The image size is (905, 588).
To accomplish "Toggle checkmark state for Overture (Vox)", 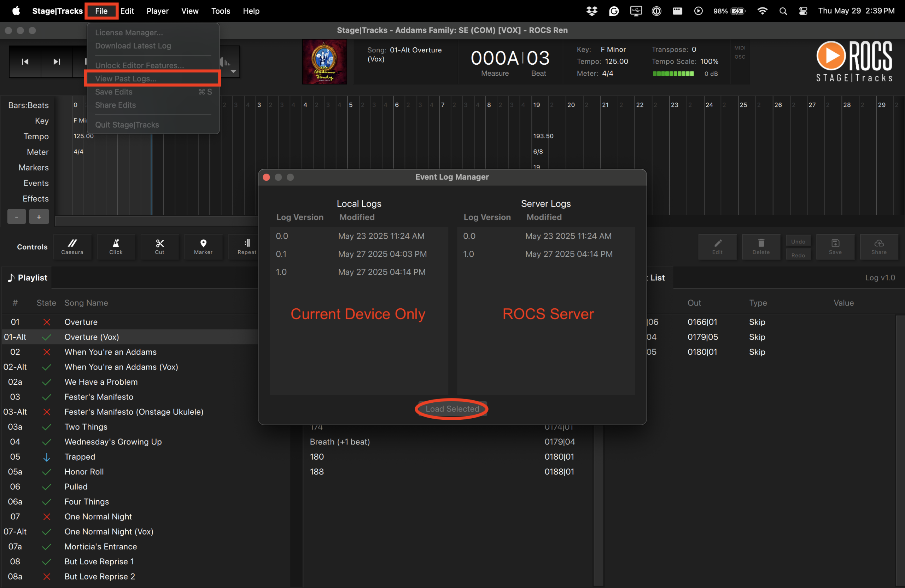I will [x=47, y=337].
